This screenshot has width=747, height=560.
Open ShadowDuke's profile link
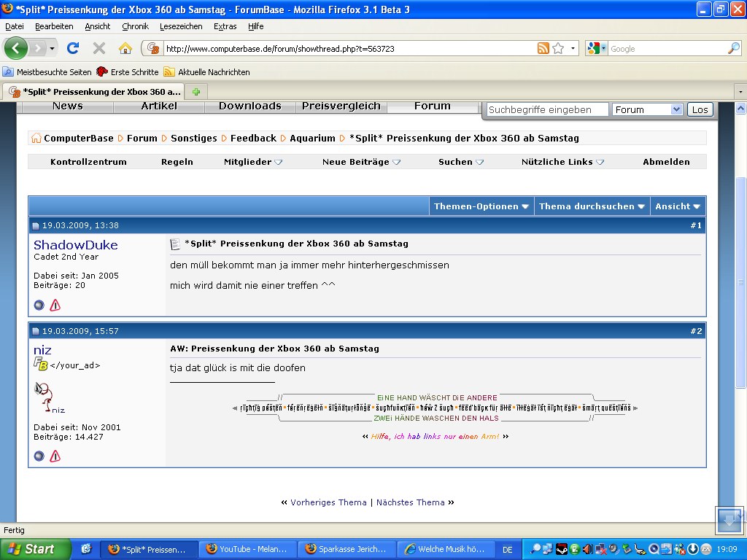[75, 245]
